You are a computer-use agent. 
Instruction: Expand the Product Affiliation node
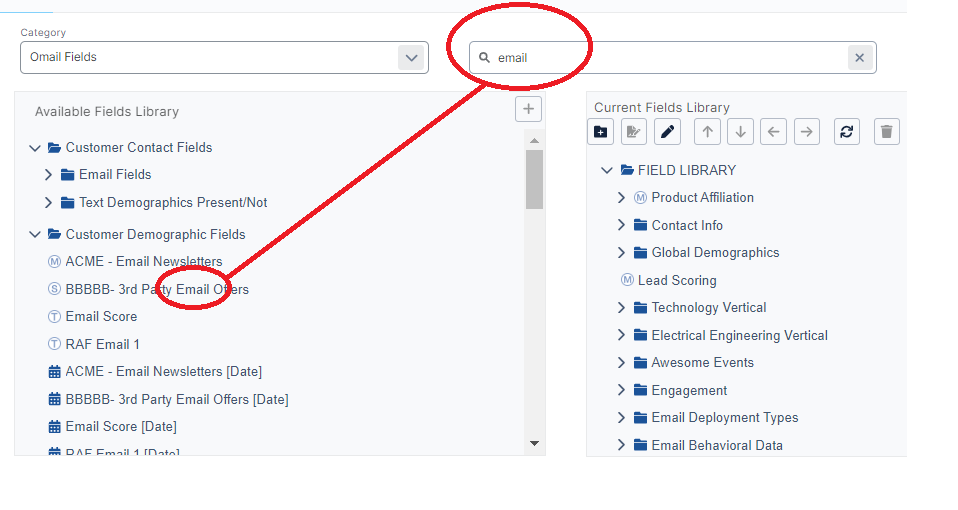pyautogui.click(x=621, y=198)
